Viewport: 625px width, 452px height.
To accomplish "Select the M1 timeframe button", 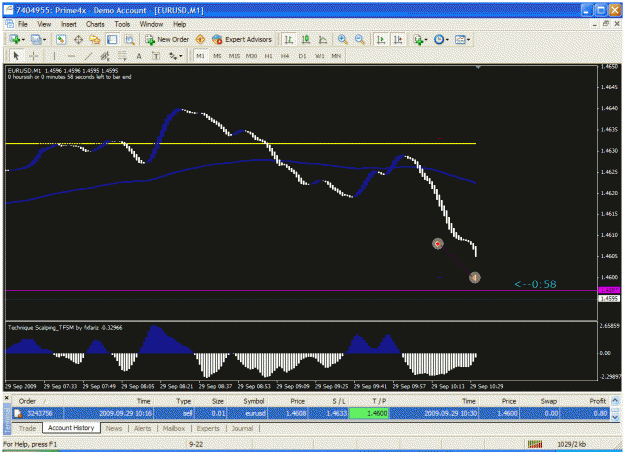I will click(200, 56).
